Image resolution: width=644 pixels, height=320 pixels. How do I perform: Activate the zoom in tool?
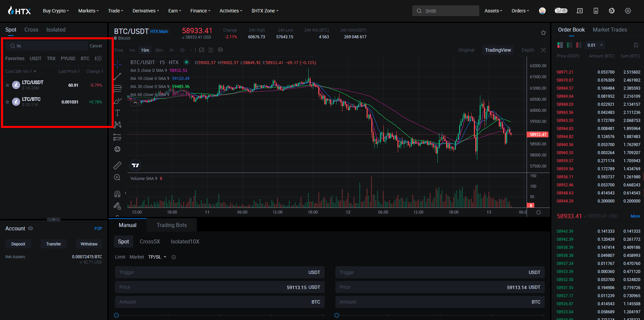tap(117, 177)
